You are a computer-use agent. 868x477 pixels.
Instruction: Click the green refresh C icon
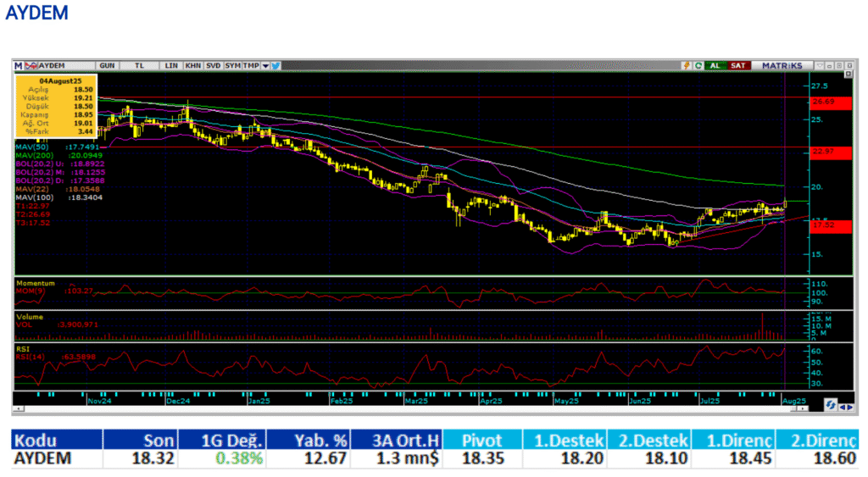tap(698, 65)
